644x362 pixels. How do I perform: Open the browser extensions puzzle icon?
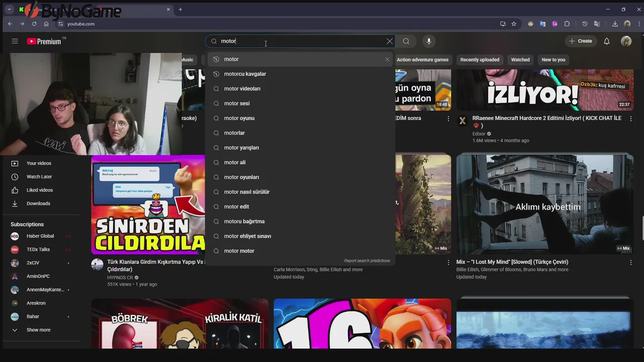pos(567,24)
